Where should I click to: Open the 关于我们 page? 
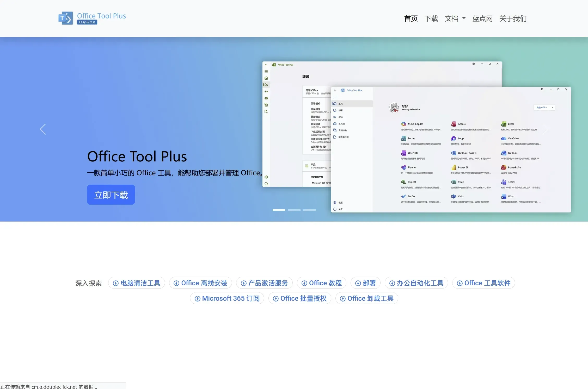click(x=513, y=18)
